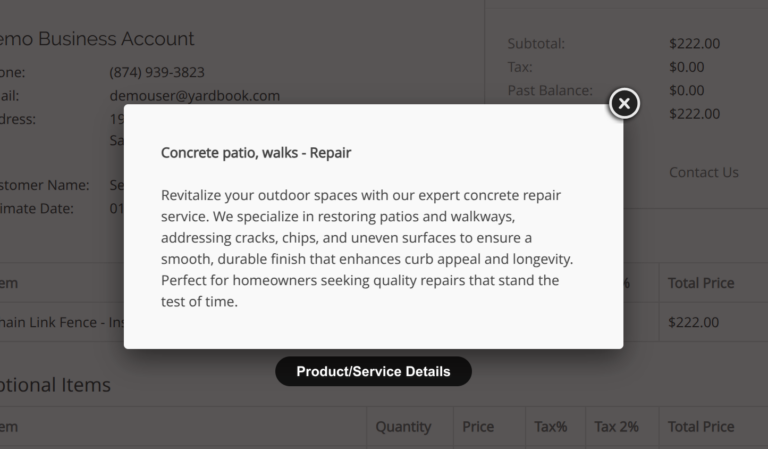Click the Tax amount $0.00

click(x=686, y=67)
